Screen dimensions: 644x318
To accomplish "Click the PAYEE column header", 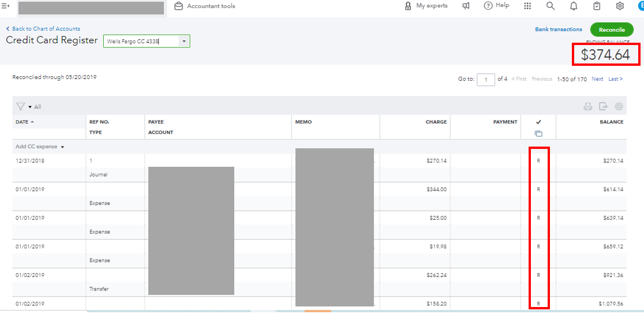I will (156, 122).
